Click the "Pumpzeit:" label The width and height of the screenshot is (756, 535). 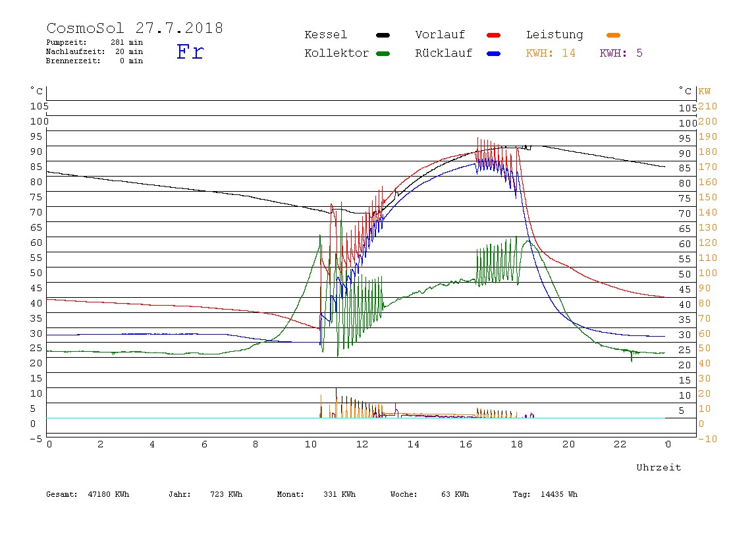click(x=67, y=42)
